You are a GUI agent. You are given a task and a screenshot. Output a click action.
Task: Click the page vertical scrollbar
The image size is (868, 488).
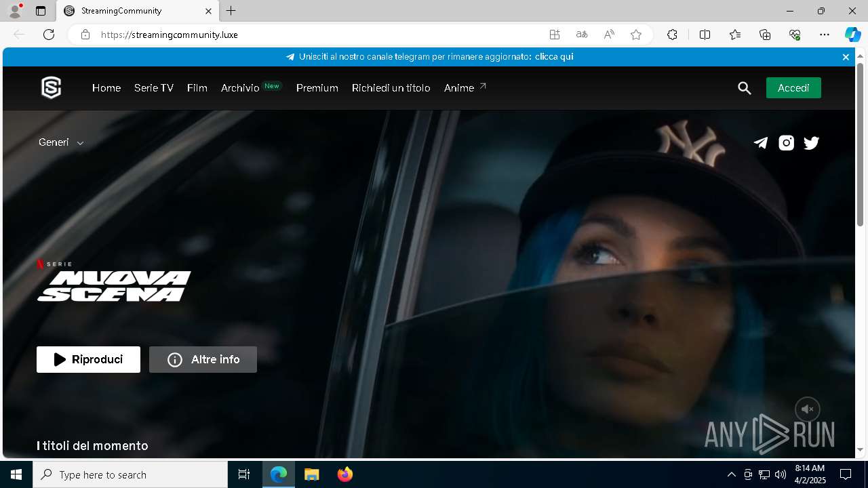(860, 144)
